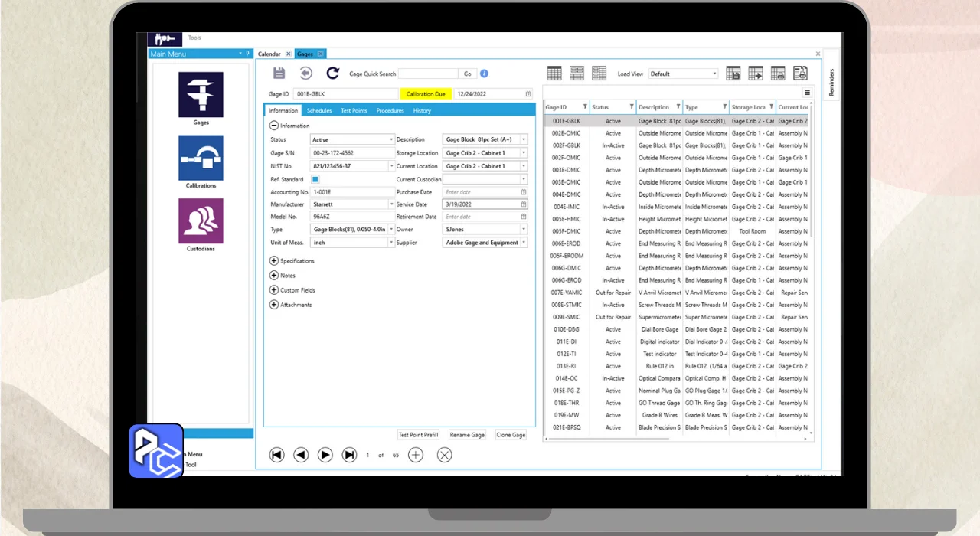The width and height of the screenshot is (980, 536).
Task: Click the save view grid icon
Action: [733, 74]
